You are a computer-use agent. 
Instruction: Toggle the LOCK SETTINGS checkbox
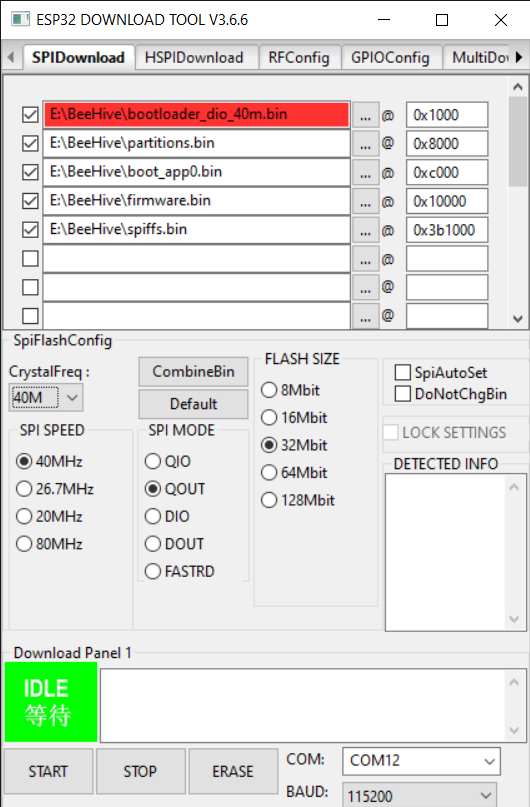click(391, 432)
